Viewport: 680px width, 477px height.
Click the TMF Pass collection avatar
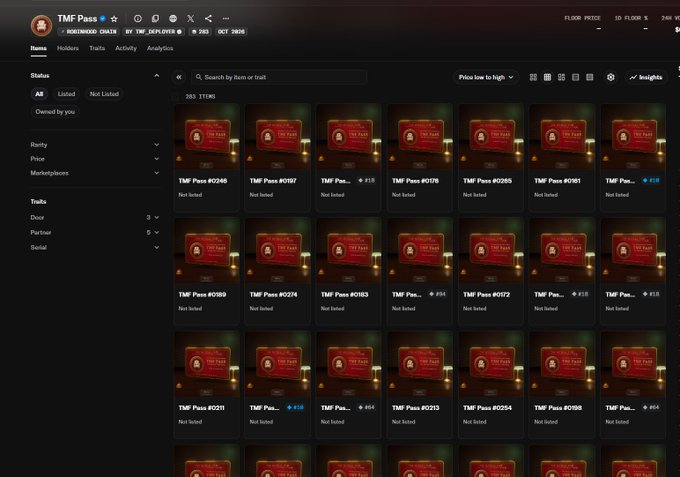41,25
